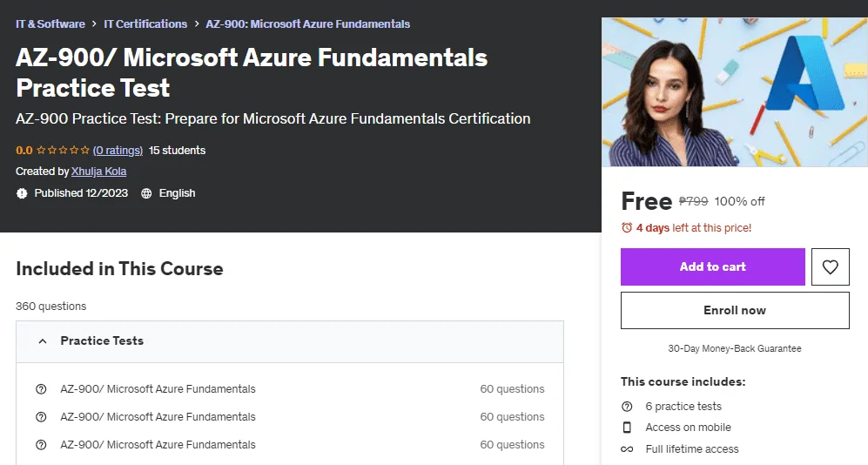Click the 100% off discount text

[x=739, y=201]
